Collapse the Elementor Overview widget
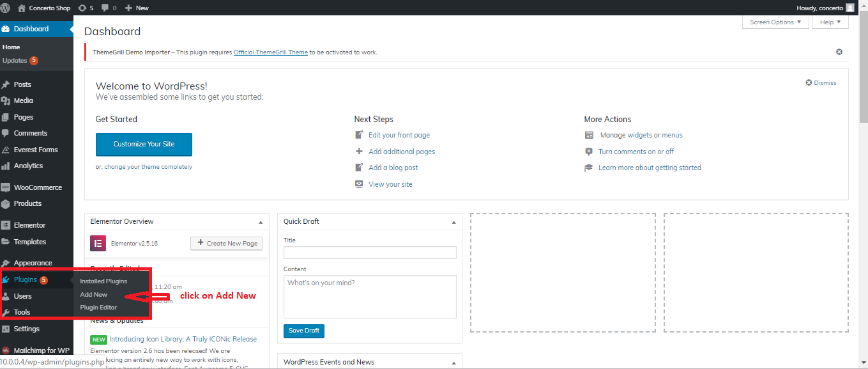 261,222
